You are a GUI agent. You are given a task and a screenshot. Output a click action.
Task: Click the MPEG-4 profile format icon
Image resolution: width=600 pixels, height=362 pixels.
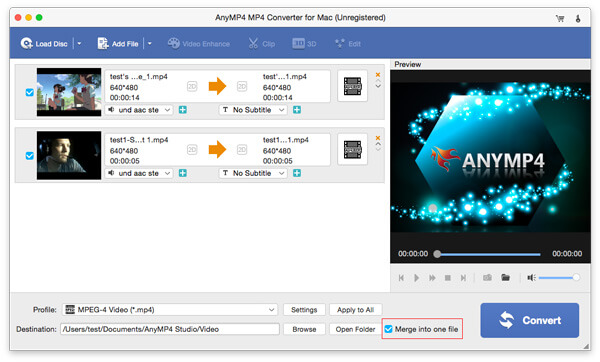(x=70, y=310)
